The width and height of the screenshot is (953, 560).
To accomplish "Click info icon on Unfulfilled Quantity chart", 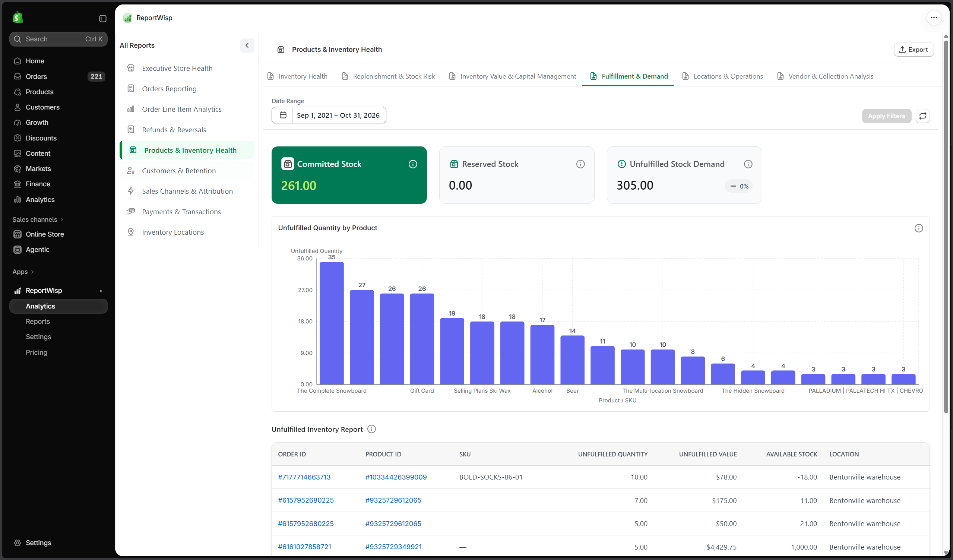I will click(x=918, y=228).
